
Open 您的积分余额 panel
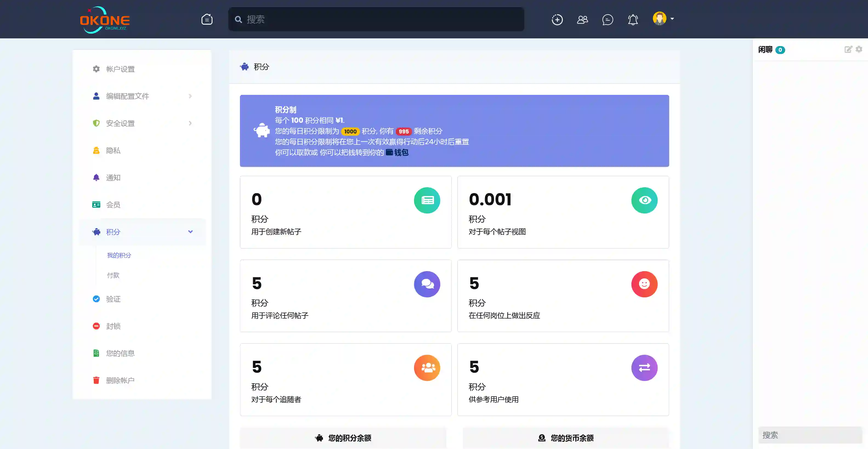[343, 438]
